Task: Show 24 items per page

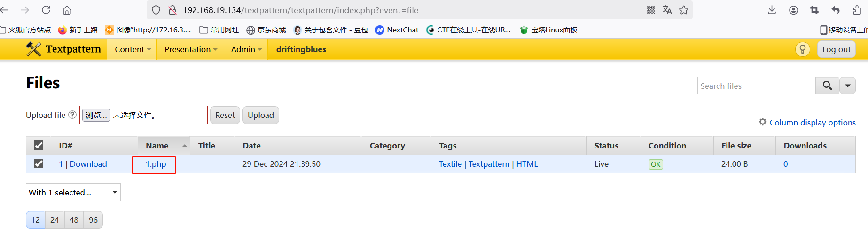Action: (55, 220)
